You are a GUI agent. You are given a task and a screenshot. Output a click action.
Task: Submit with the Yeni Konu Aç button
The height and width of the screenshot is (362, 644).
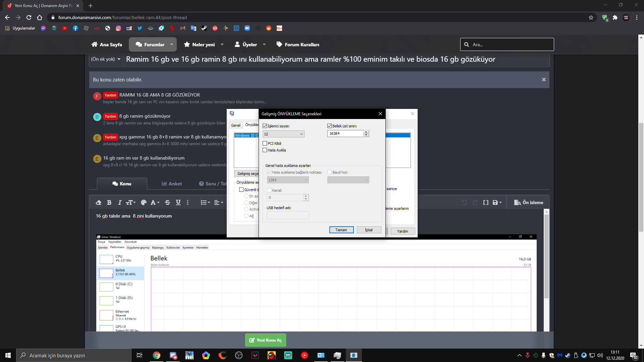[x=266, y=340]
